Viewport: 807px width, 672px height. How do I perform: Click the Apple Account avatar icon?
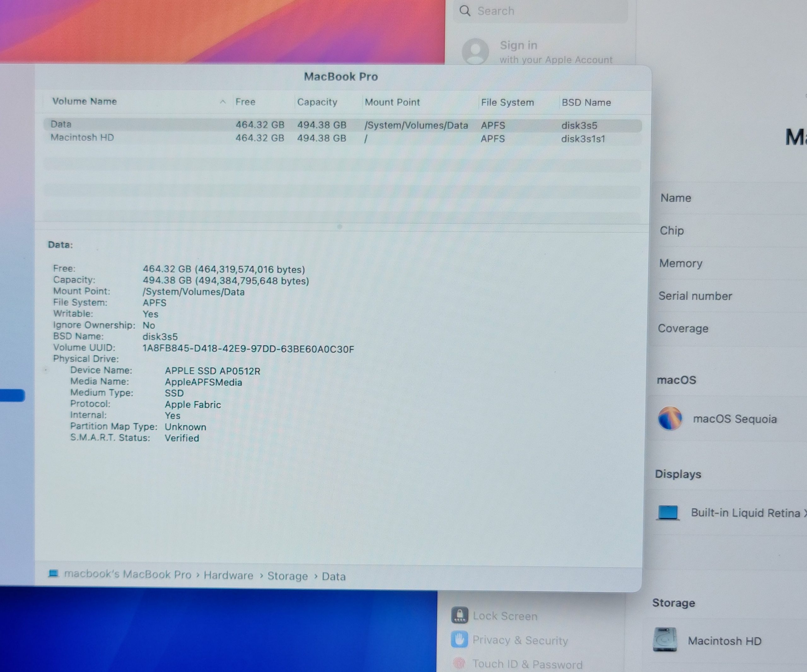[475, 51]
